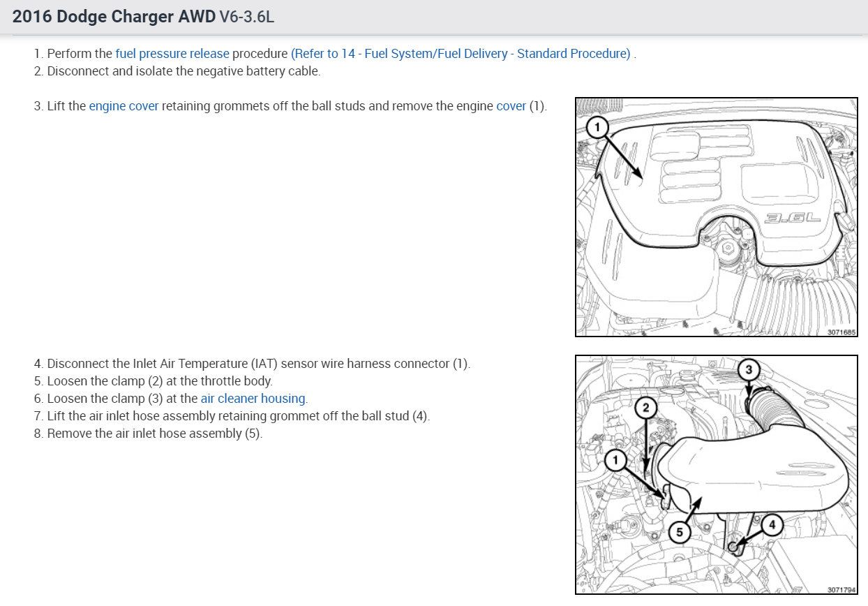
Task: Click callout 3 at the air cleaner clamp
Action: point(748,369)
